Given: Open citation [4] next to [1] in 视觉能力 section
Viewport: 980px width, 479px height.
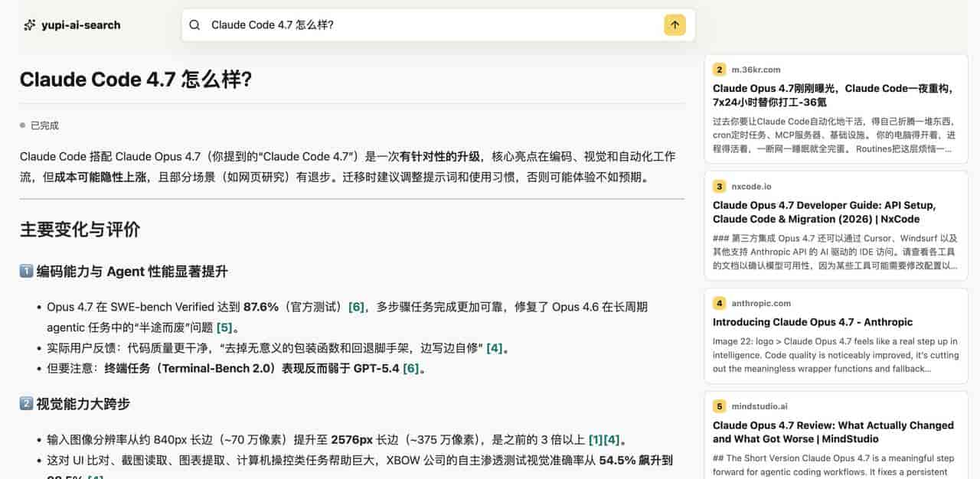Looking at the screenshot, I should coord(612,440).
